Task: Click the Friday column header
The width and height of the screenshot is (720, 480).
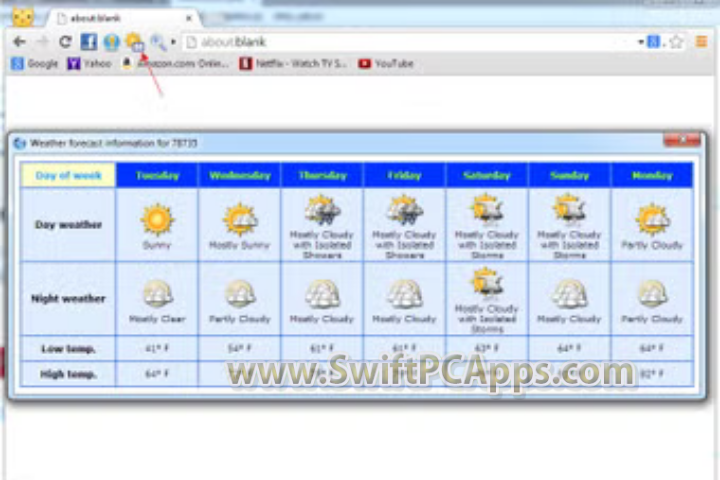Action: (x=405, y=175)
